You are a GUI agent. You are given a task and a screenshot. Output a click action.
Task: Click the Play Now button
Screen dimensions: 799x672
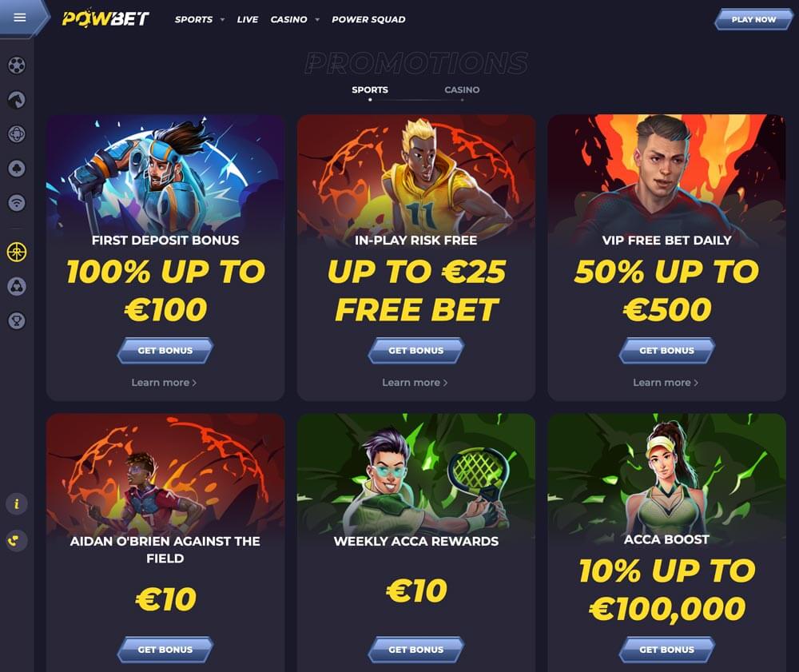[x=753, y=19]
